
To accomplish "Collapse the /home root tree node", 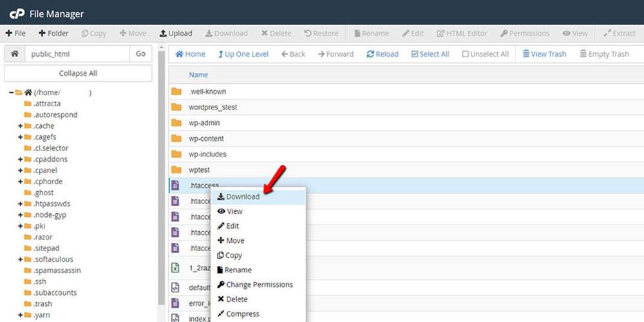I will coord(12,93).
